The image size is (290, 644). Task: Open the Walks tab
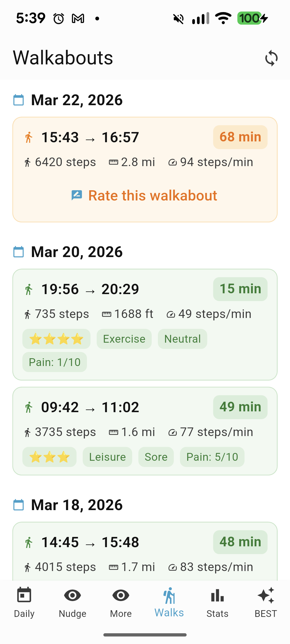click(x=169, y=601)
